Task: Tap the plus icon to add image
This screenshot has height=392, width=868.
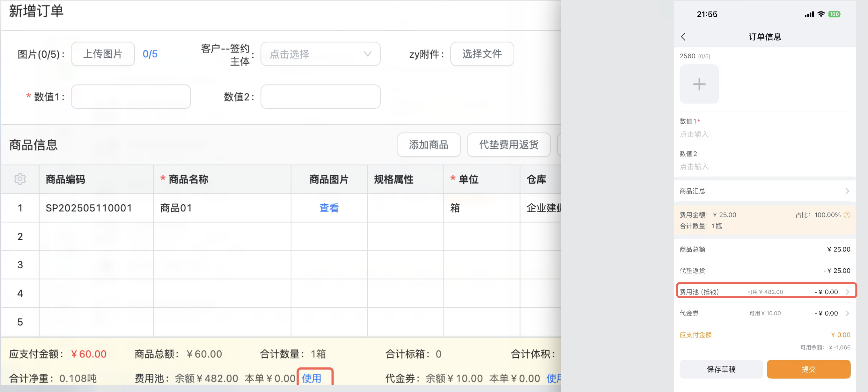Action: pyautogui.click(x=699, y=84)
